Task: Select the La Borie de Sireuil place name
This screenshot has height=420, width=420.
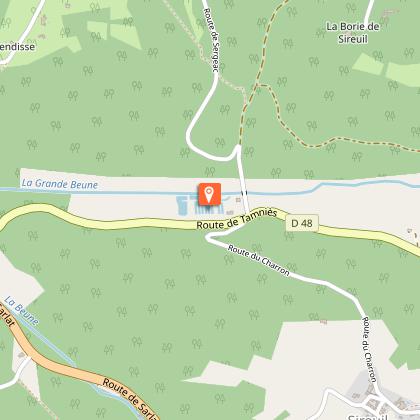Action: coord(353,33)
